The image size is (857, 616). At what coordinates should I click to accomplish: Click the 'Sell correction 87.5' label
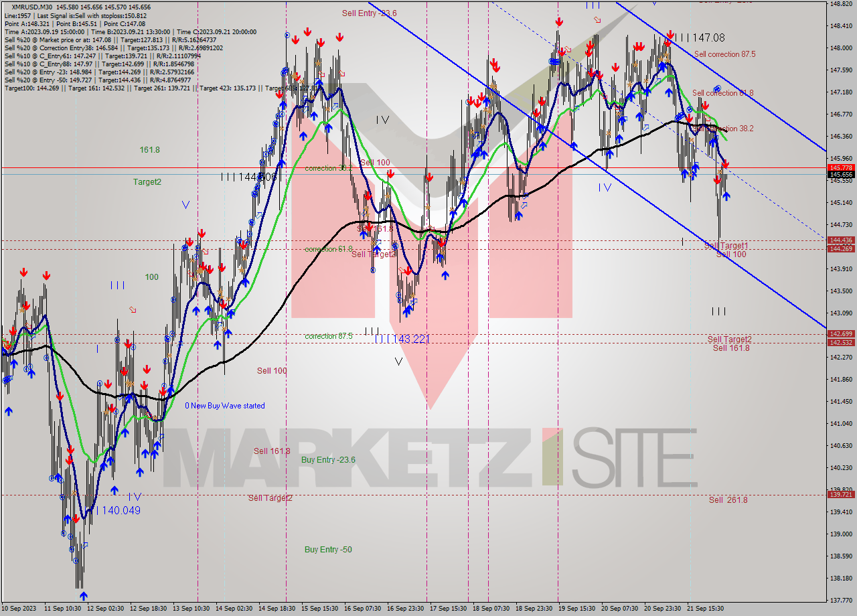pos(724,54)
